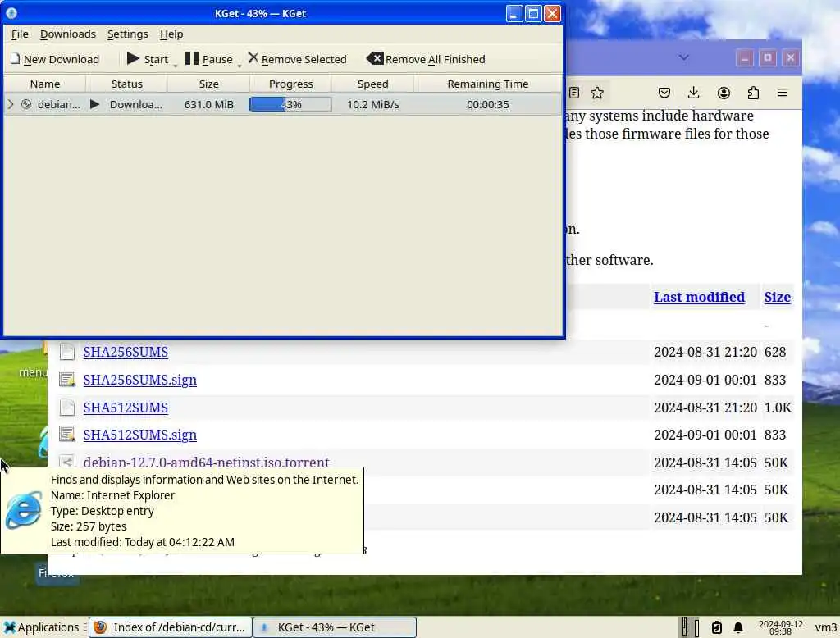The height and width of the screenshot is (638, 840).
Task: Bookmark this page with the star icon
Action: pyautogui.click(x=597, y=93)
